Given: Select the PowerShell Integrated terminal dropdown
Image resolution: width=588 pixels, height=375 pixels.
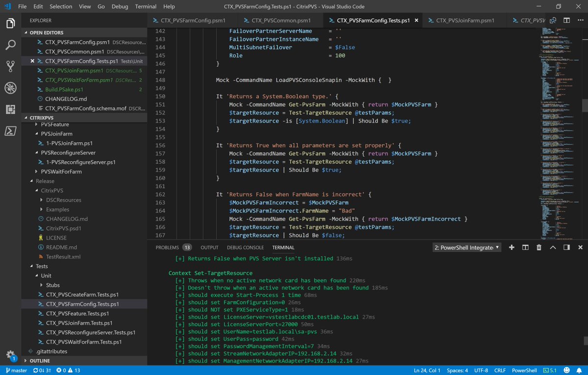Looking at the screenshot, I should (x=467, y=248).
